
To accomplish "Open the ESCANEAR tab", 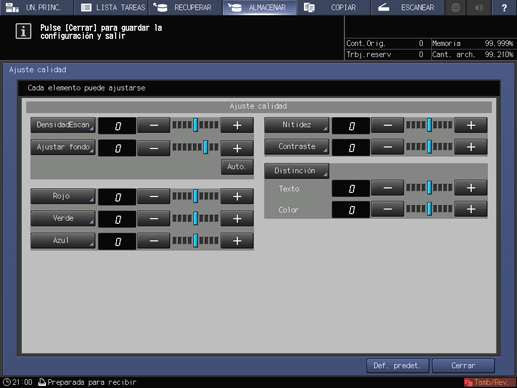I will click(x=408, y=7).
